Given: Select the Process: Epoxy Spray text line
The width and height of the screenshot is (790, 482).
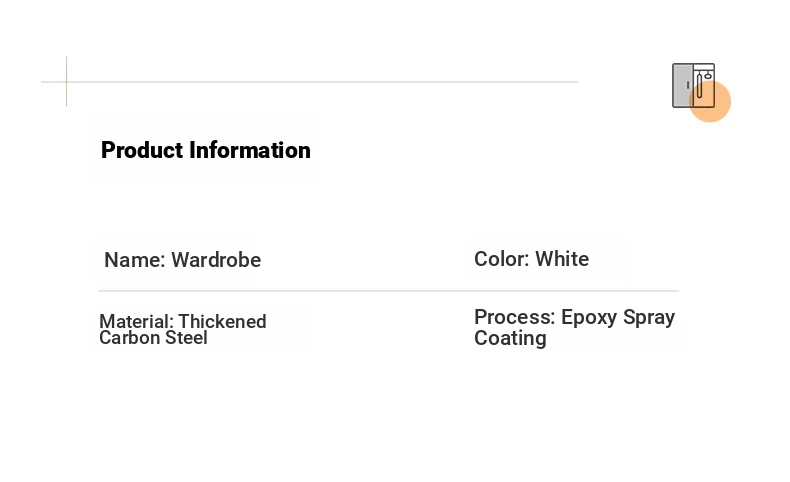Looking at the screenshot, I should [x=574, y=317].
